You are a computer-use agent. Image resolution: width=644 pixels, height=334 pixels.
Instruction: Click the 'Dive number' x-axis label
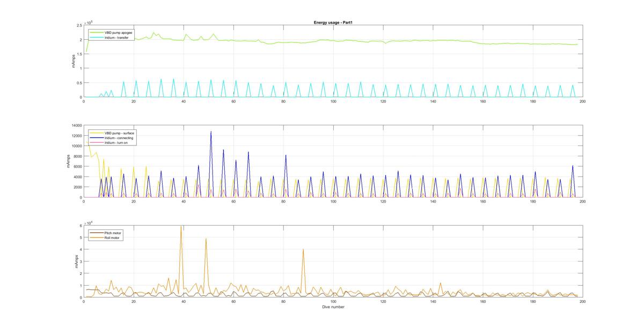(x=333, y=307)
